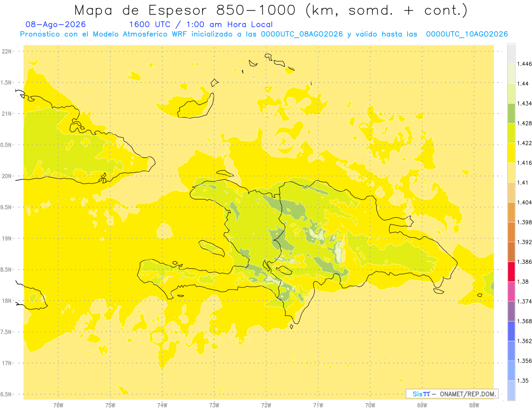Click the latitude label "20N"
The height and width of the screenshot is (411, 532).
(7, 176)
